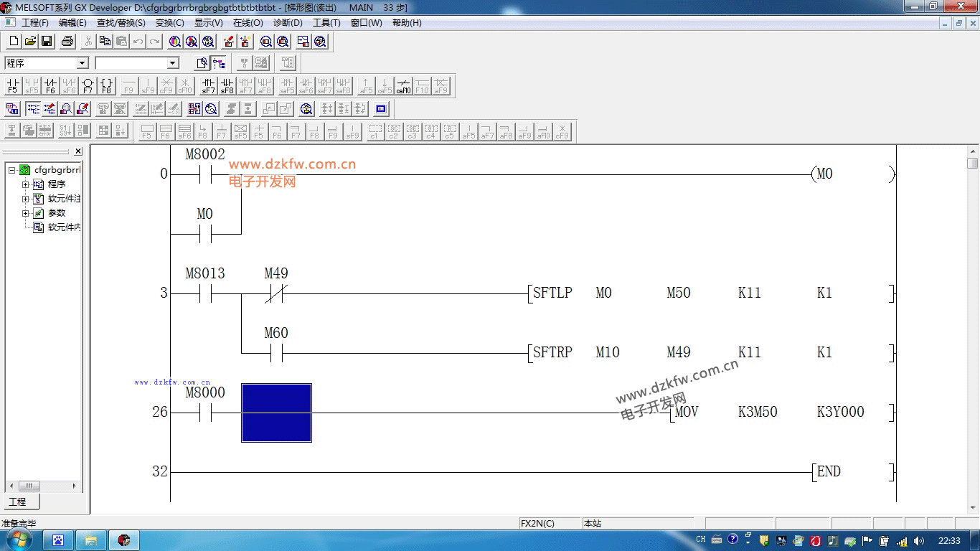Click the Print icon in toolbar
The width and height of the screenshot is (980, 551).
[x=67, y=42]
